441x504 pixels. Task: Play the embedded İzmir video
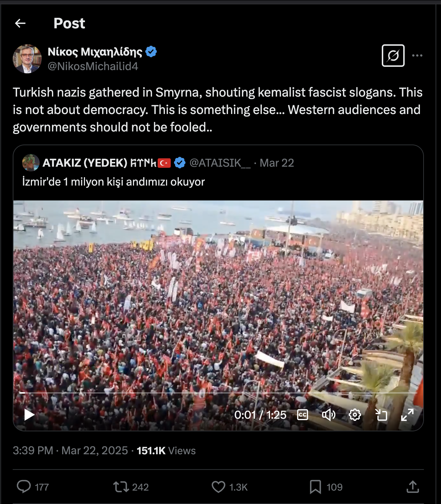pos(29,414)
